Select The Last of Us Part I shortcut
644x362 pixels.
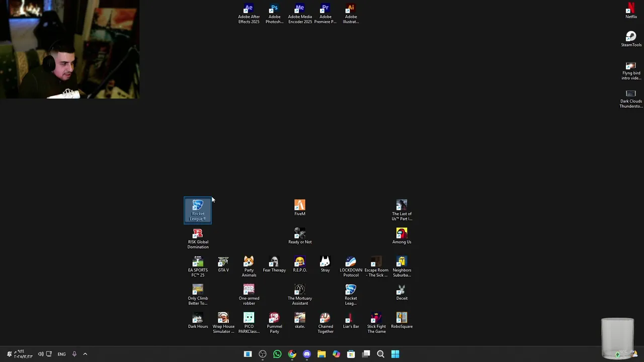pos(401,211)
